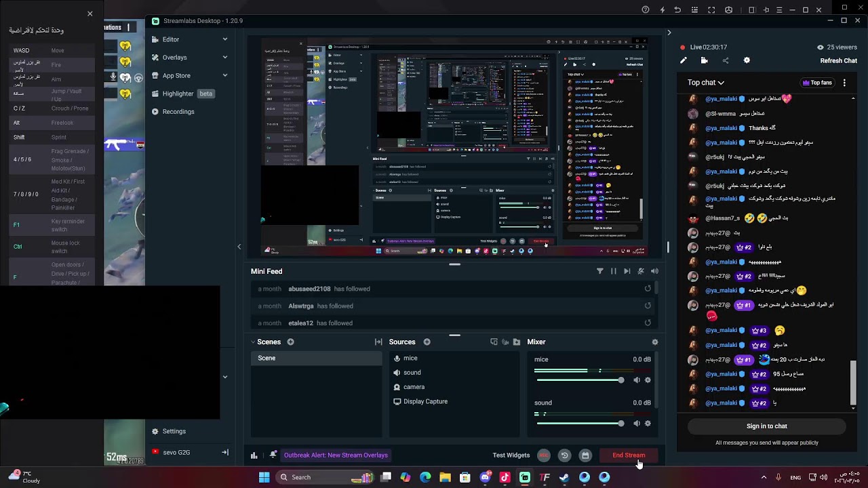Start recording with REC button
This screenshot has width=868, height=488.
click(543, 455)
